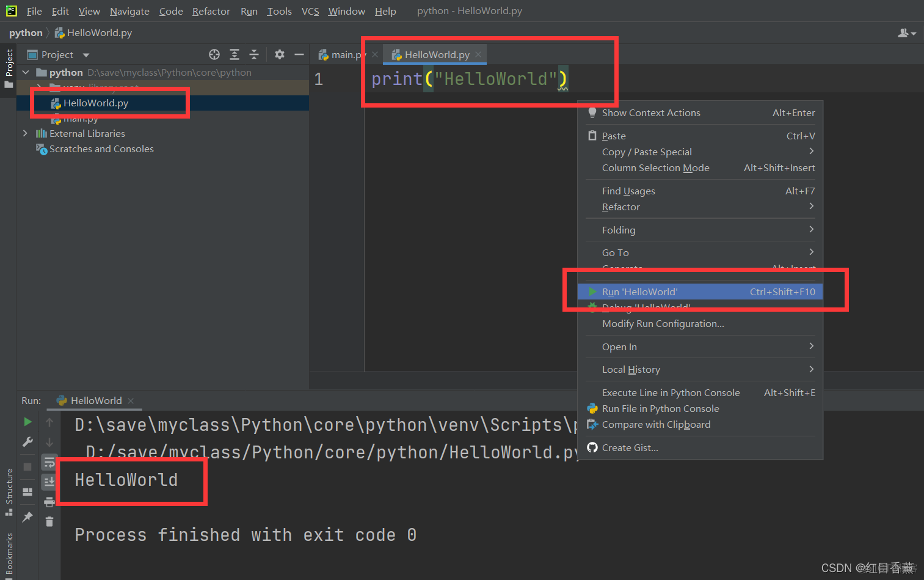Collapse the python project root folder
Viewport: 924px width, 580px height.
pos(26,72)
